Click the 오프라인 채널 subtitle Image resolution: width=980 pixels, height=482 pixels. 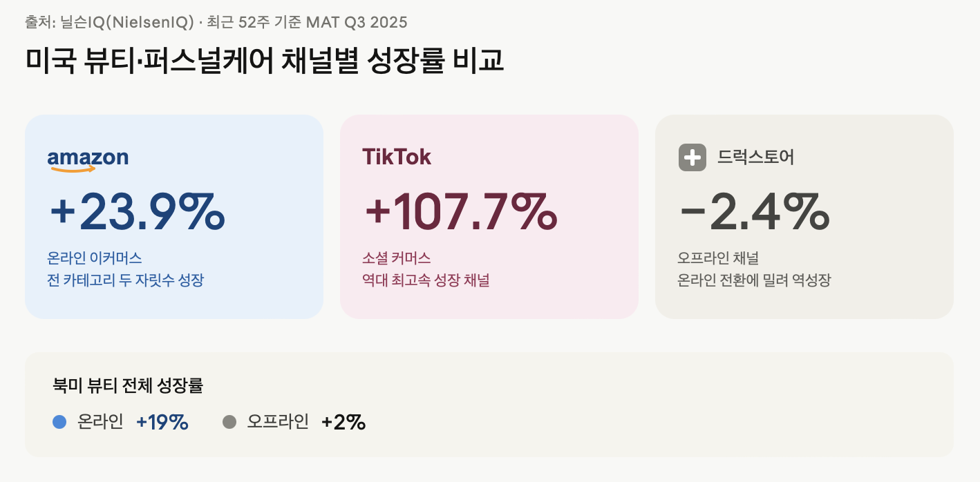point(718,258)
